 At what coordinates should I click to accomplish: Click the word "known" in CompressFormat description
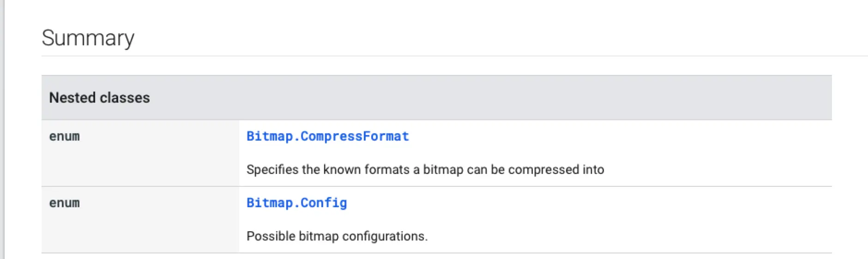342,170
